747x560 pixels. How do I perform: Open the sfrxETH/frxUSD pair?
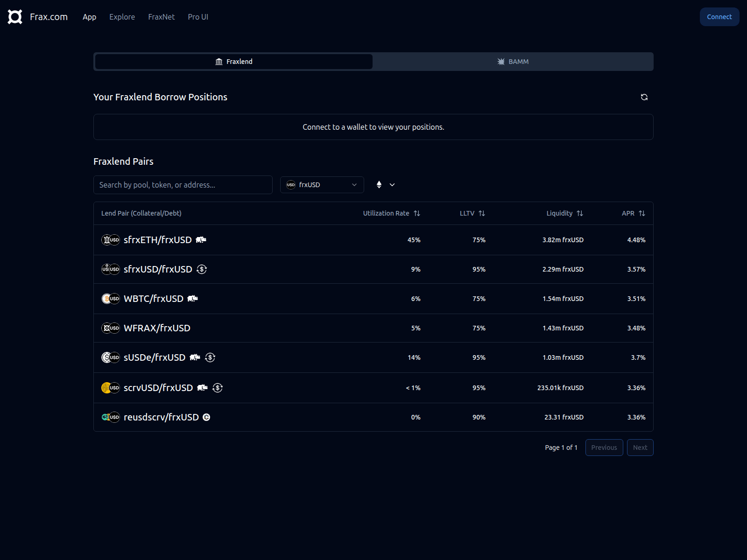[x=373, y=240]
